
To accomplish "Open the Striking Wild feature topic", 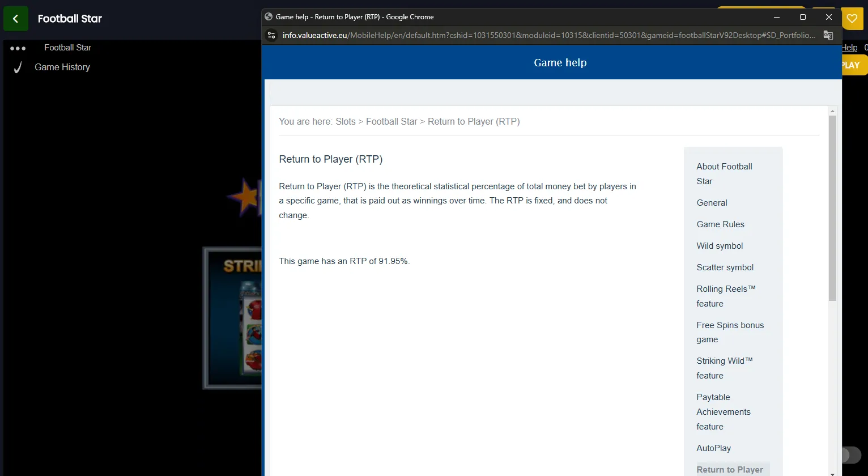I will click(725, 368).
